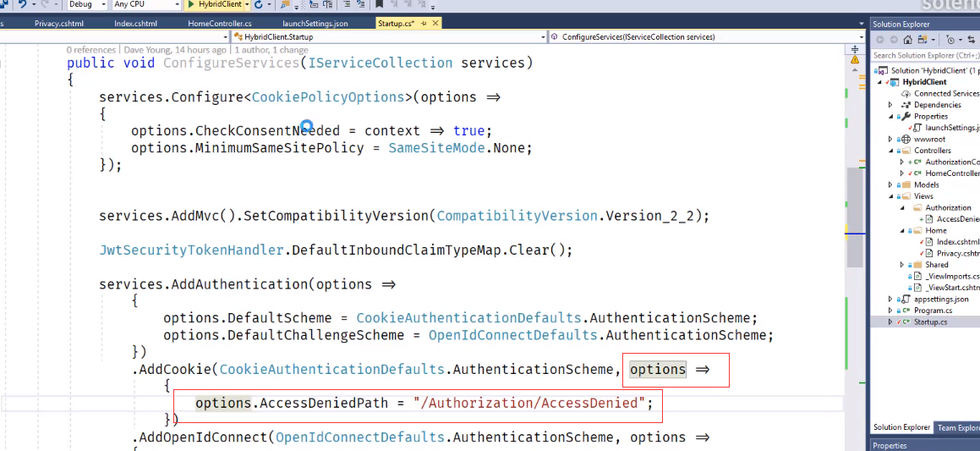Click the uncomment lines toolbar icon

coord(359,4)
